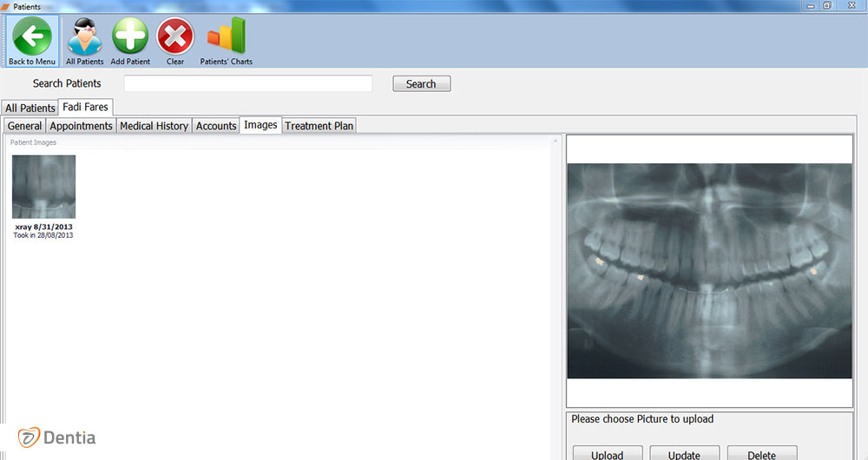Switch to the All Patients tab
Screen dimensions: 868x460
coord(30,108)
